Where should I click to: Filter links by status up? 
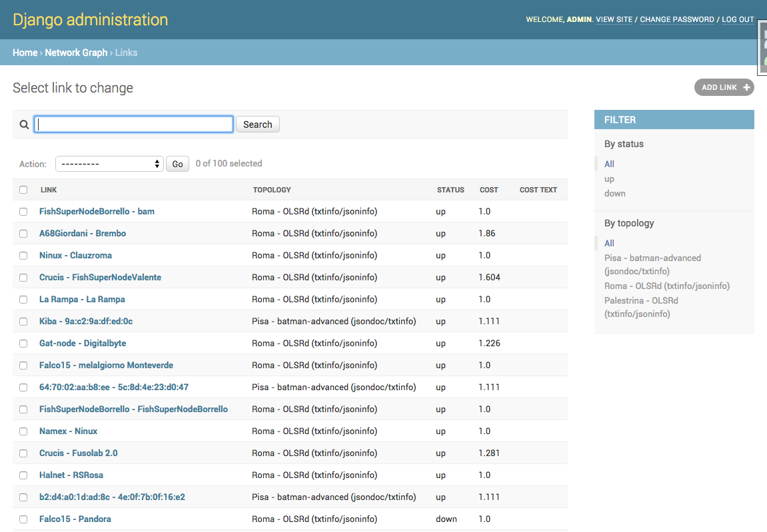pyautogui.click(x=608, y=178)
